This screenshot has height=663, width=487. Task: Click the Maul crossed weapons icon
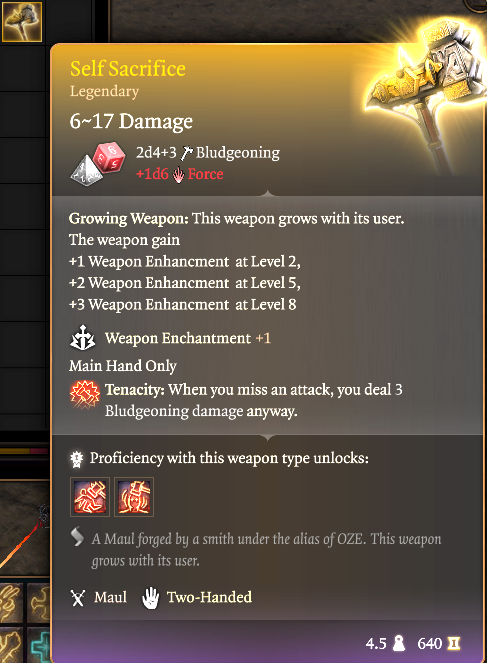[77, 597]
